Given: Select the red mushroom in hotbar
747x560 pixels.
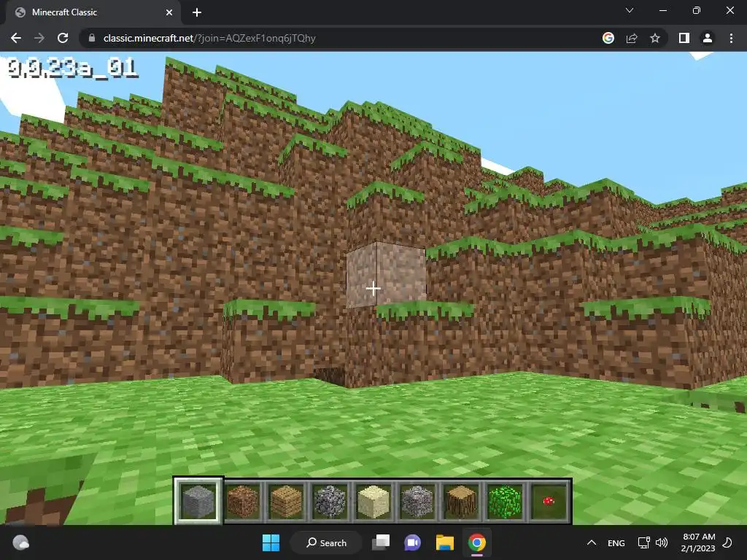Looking at the screenshot, I should (549, 501).
